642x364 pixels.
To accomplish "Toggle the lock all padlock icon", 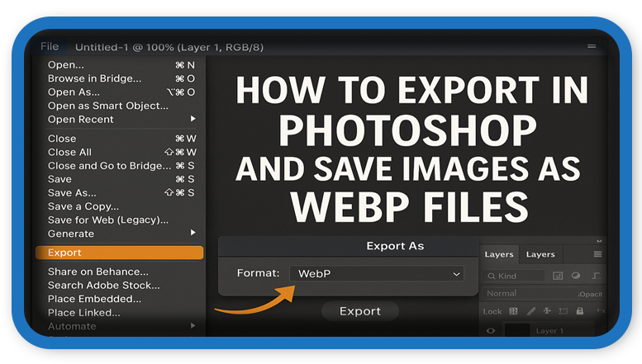I will [x=580, y=311].
